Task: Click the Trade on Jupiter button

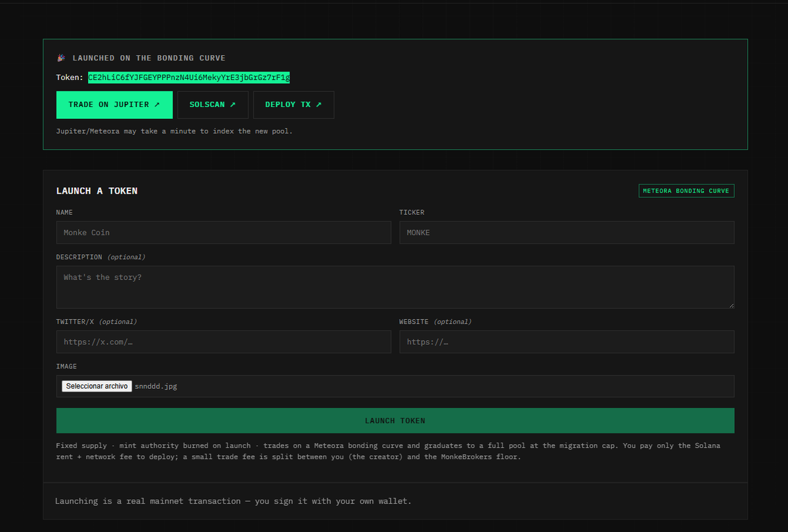Action: (x=114, y=105)
